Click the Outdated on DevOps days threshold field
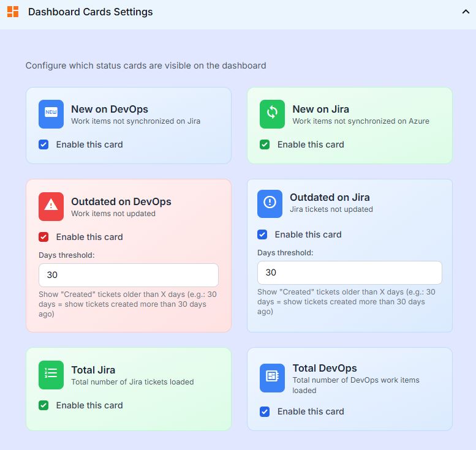This screenshot has width=476, height=450. tap(129, 275)
